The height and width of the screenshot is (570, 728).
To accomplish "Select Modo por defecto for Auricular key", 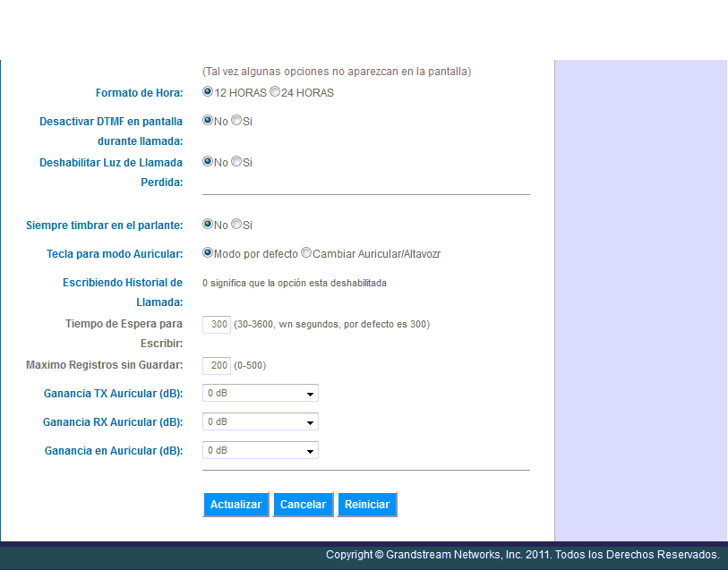I will tap(208, 253).
